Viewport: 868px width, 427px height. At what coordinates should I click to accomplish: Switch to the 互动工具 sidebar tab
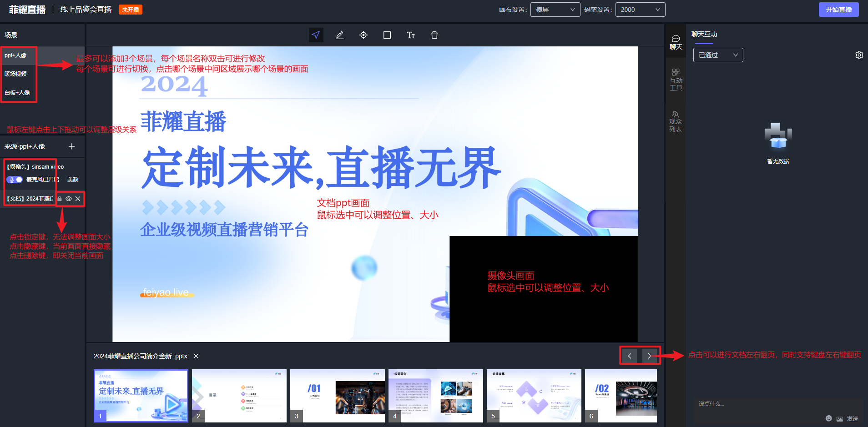pos(676,80)
